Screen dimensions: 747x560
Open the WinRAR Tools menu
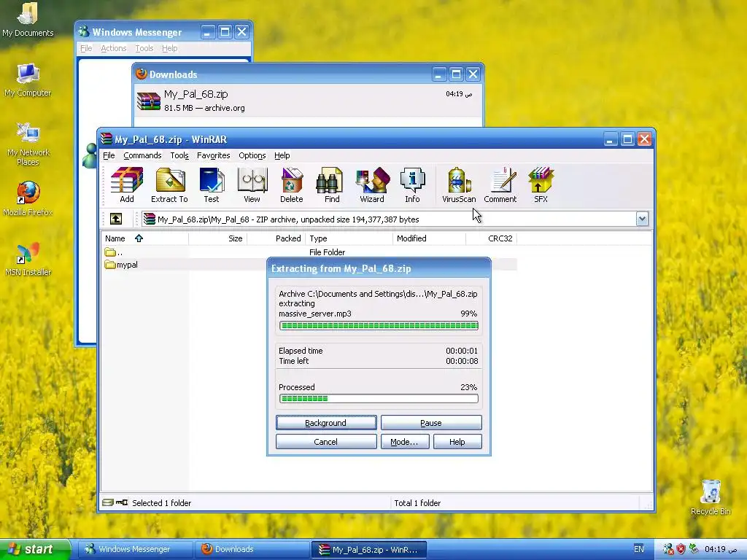tap(179, 155)
